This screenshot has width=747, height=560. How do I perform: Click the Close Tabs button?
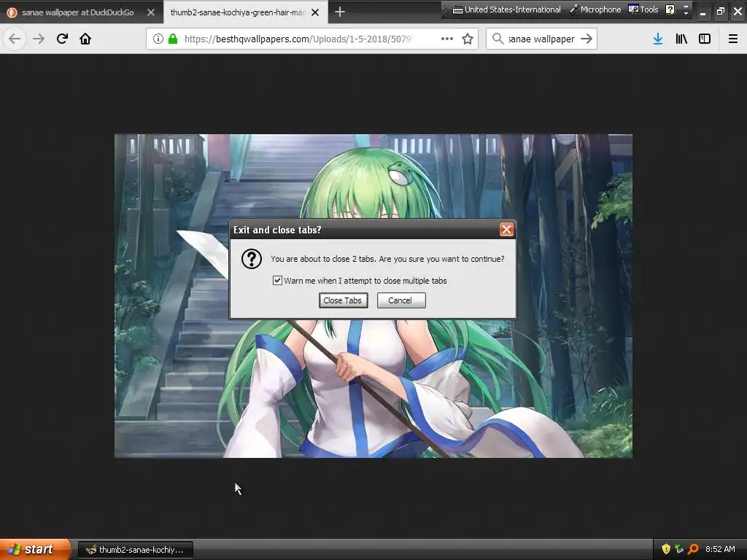(343, 300)
